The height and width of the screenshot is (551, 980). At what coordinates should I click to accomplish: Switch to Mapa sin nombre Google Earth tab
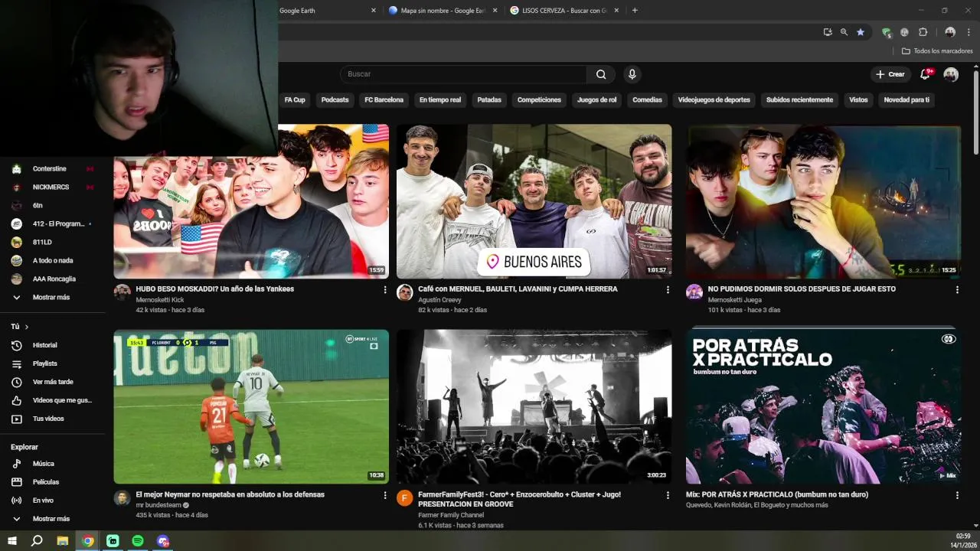(441, 11)
